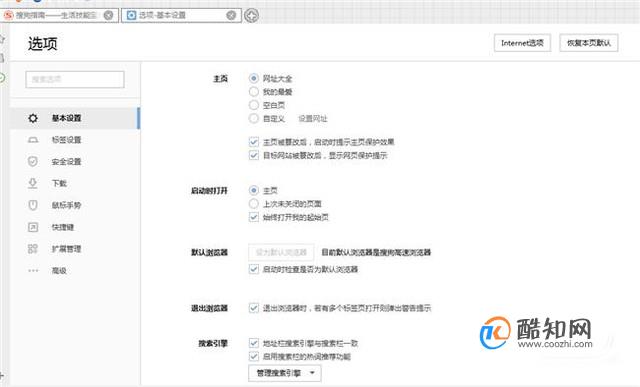Image resolution: width=640 pixels, height=387 pixels.
Task: Open 快捷键 settings in the sidebar
Action: [x=75, y=227]
